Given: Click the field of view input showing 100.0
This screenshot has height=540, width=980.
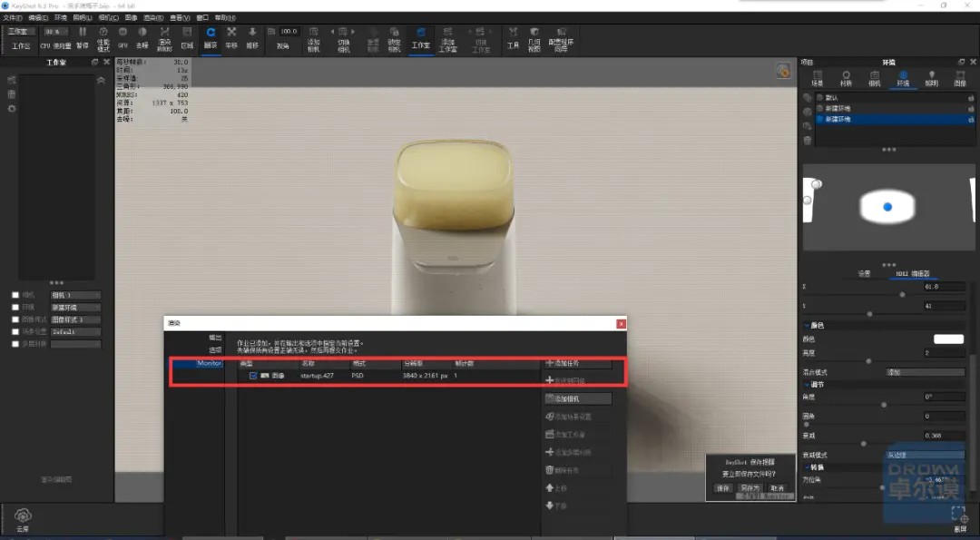Looking at the screenshot, I should (289, 31).
